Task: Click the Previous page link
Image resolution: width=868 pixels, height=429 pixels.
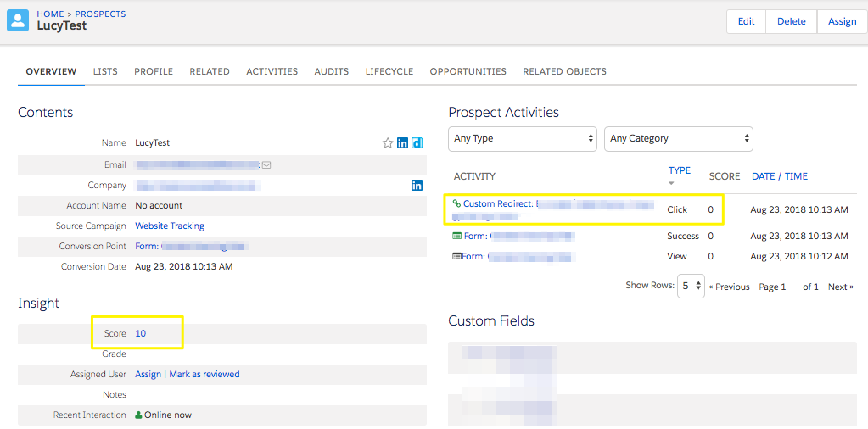Action: pyautogui.click(x=729, y=287)
